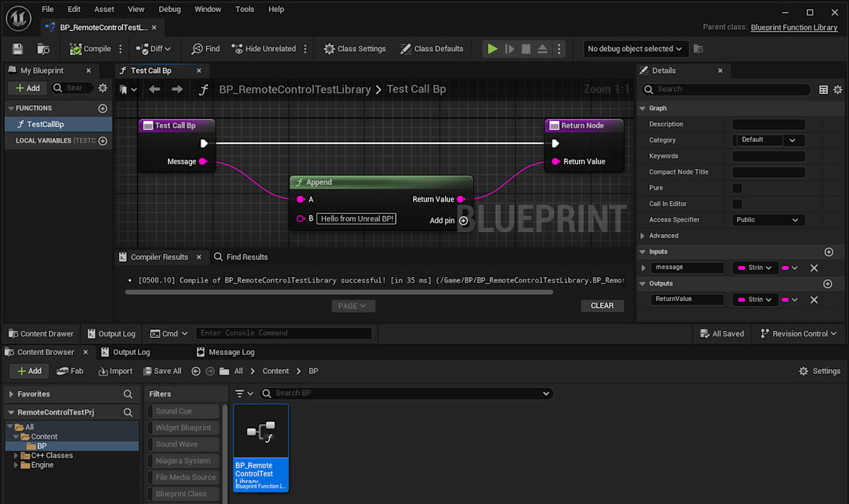Open the Category Default dropdown

click(x=768, y=140)
